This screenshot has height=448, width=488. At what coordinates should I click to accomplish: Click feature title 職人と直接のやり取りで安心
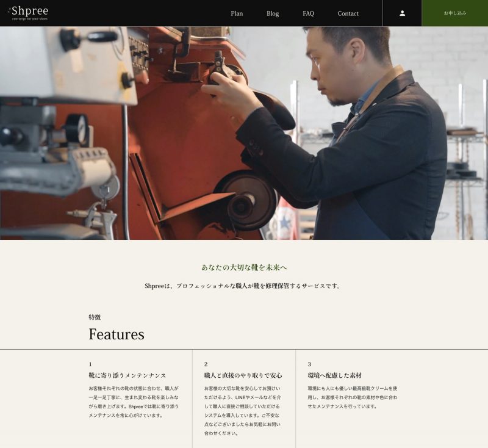click(x=243, y=375)
